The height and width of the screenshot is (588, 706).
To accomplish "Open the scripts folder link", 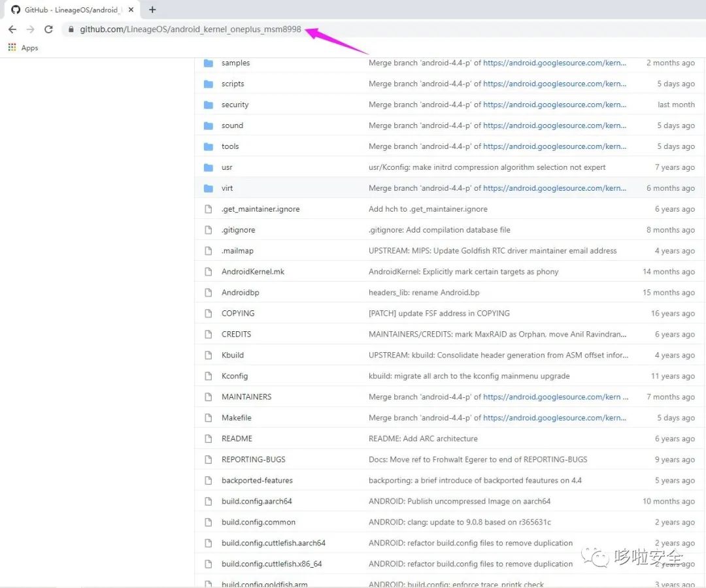I will 233,84.
